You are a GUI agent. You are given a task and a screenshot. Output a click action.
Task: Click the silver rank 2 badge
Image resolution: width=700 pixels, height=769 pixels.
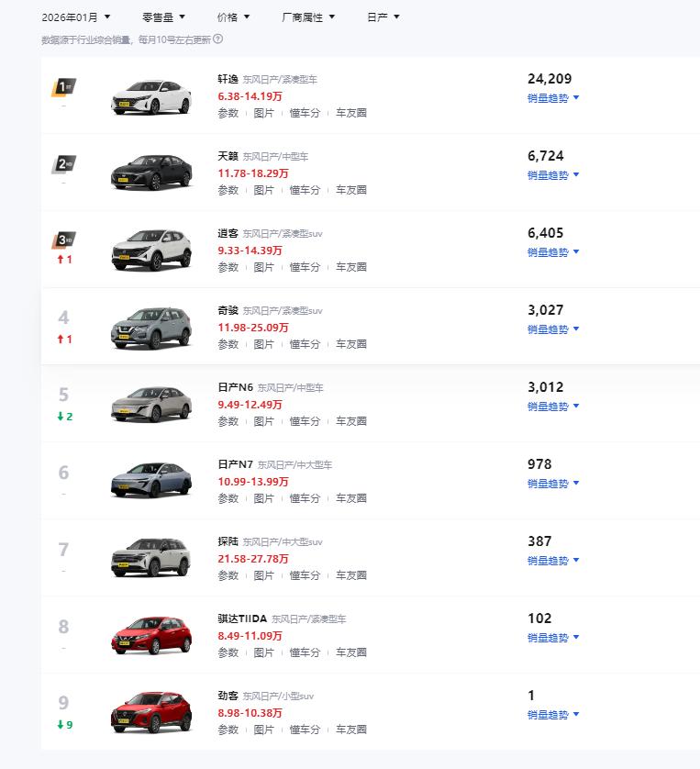62,164
